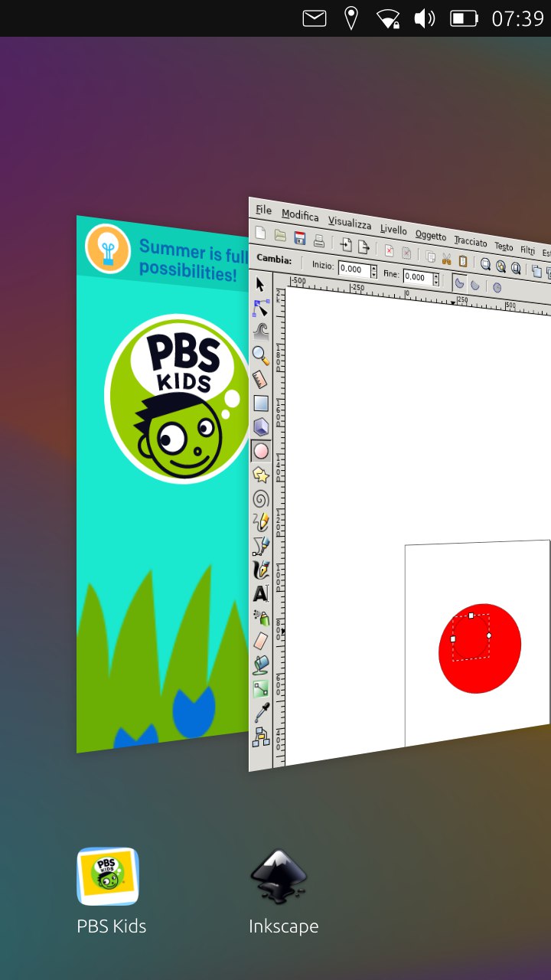Open the mail indicator in status bar
The width and height of the screenshot is (551, 980).
pos(315,18)
